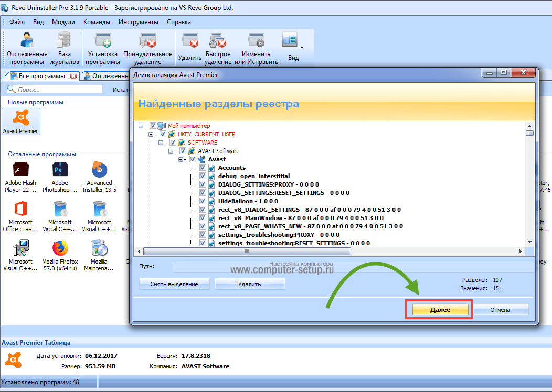Uncheck the debug_open_interstitial checkbox
The width and height of the screenshot is (552, 392).
click(203, 176)
